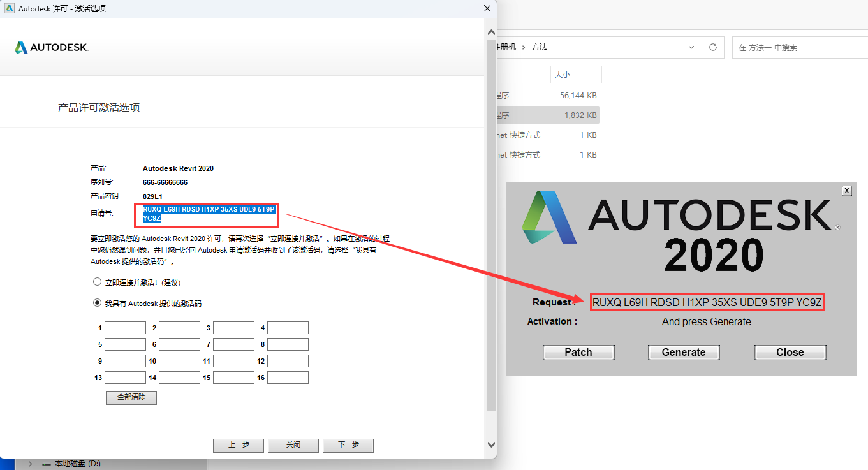The width and height of the screenshot is (868, 470).
Task: Click the Close button in 2020 window
Action: [790, 352]
